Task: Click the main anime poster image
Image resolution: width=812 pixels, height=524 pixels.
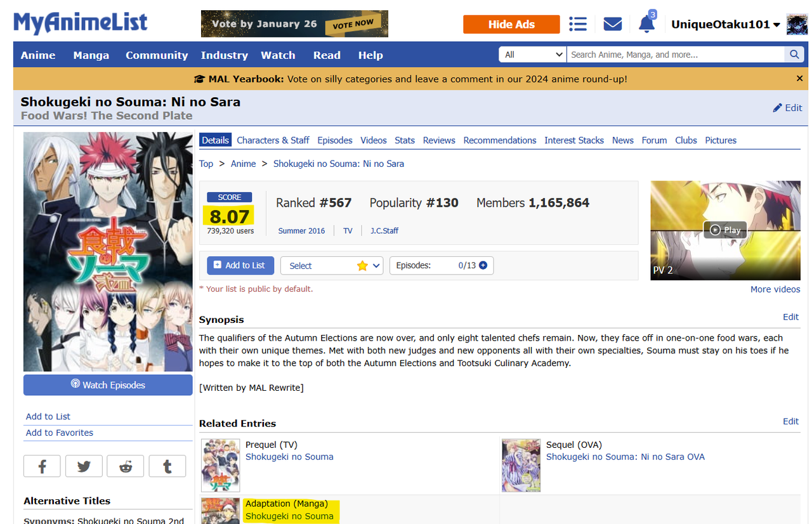Action: point(108,252)
